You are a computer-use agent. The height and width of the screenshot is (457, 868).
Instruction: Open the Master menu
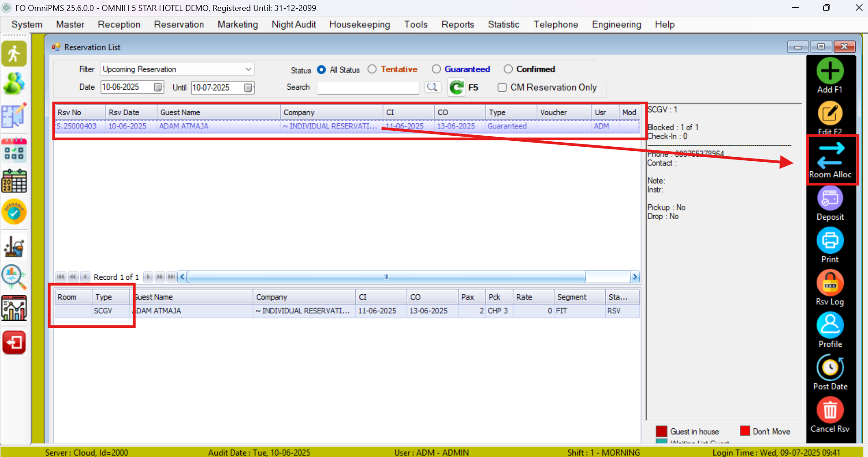click(x=70, y=25)
